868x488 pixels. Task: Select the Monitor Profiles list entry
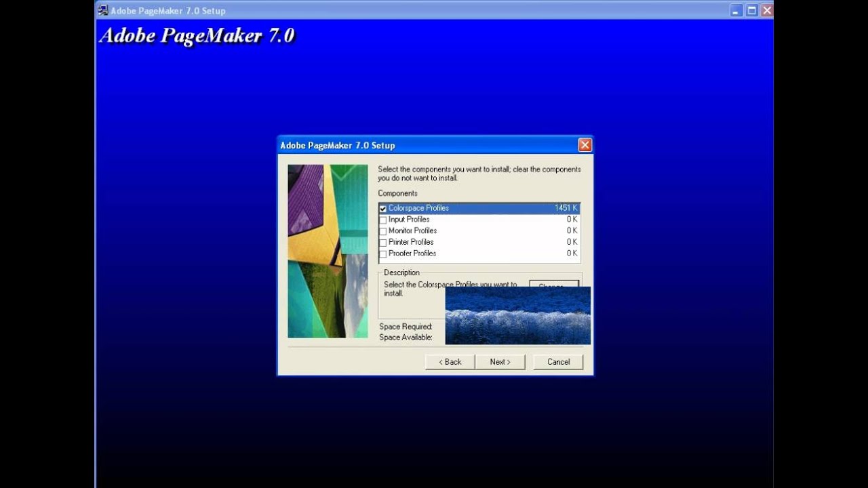point(412,231)
